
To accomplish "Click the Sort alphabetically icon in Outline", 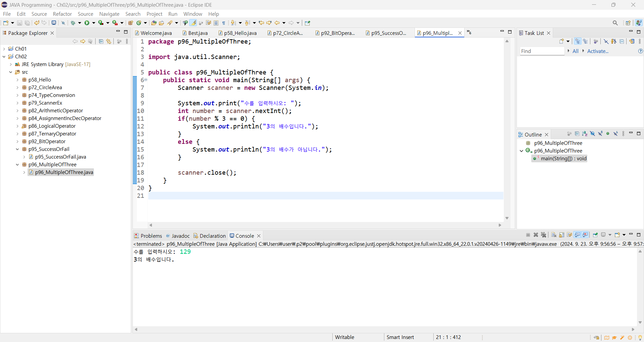I will click(x=585, y=134).
